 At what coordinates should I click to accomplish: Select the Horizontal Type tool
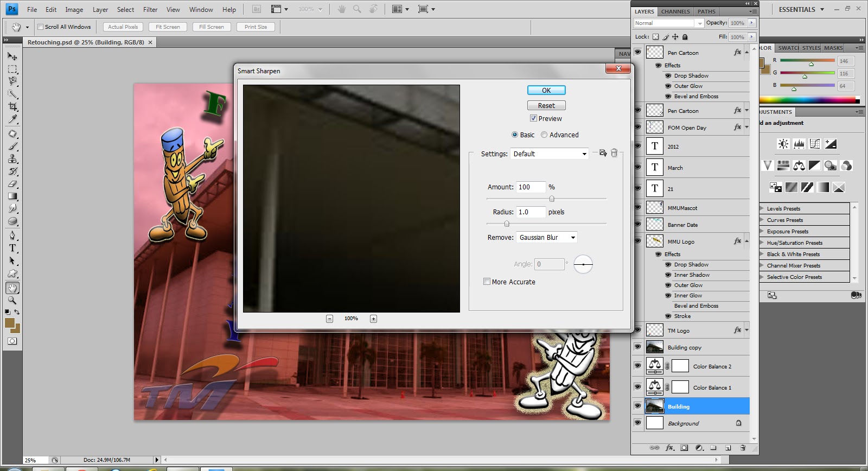coord(12,248)
